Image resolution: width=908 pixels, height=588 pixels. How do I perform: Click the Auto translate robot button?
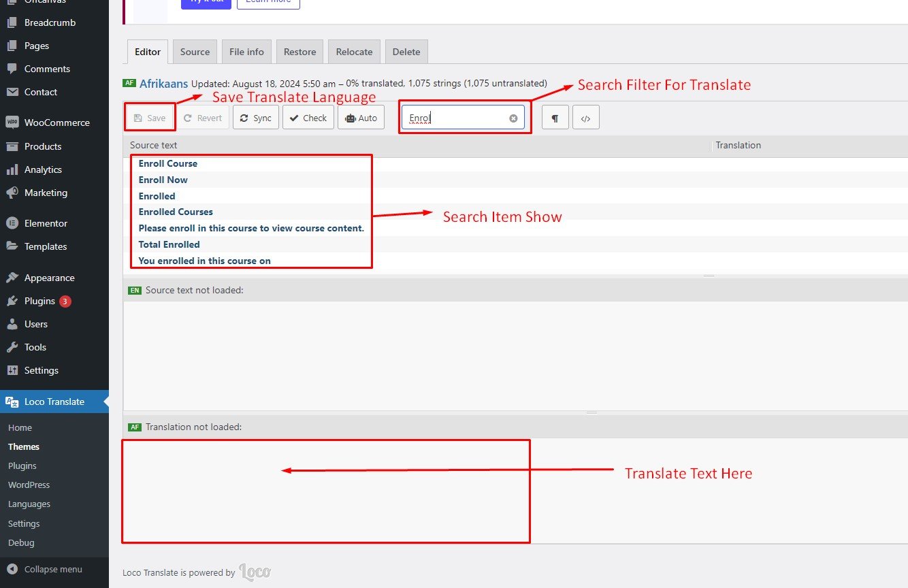point(361,118)
